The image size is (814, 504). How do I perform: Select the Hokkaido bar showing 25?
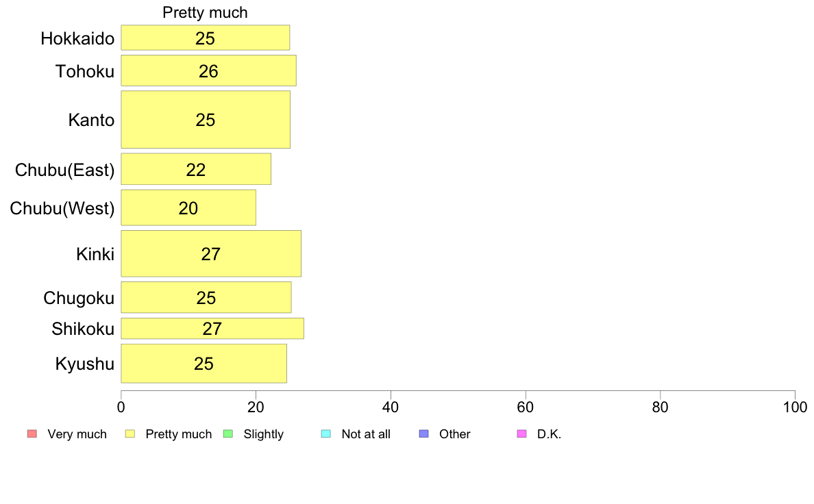click(205, 38)
